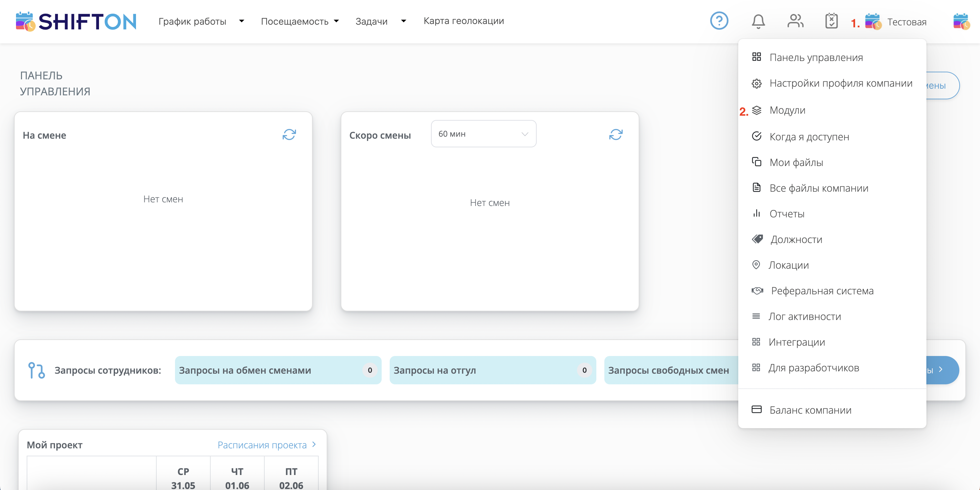Click the layers icon beside Модули
Viewport: 980px width, 490px height.
(756, 110)
